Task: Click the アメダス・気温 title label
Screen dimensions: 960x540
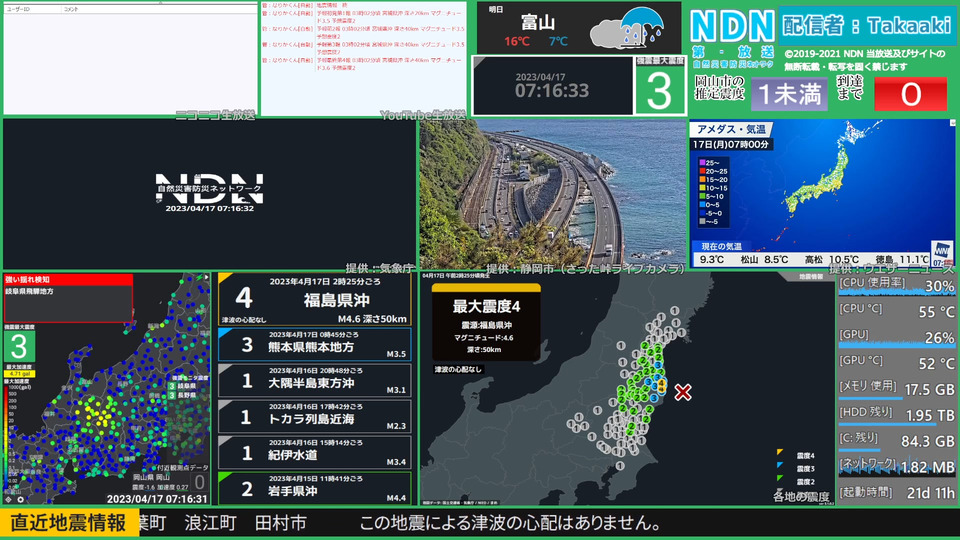Action: point(732,129)
